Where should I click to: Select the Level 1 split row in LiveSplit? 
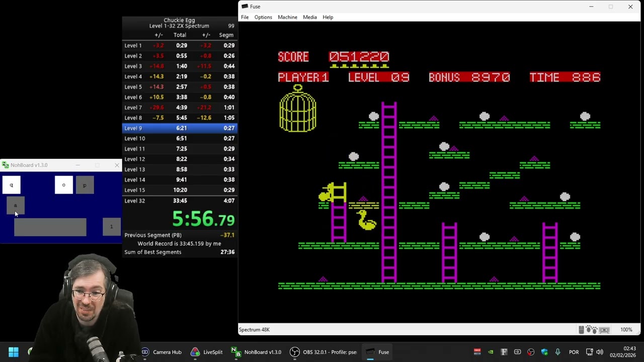180,45
